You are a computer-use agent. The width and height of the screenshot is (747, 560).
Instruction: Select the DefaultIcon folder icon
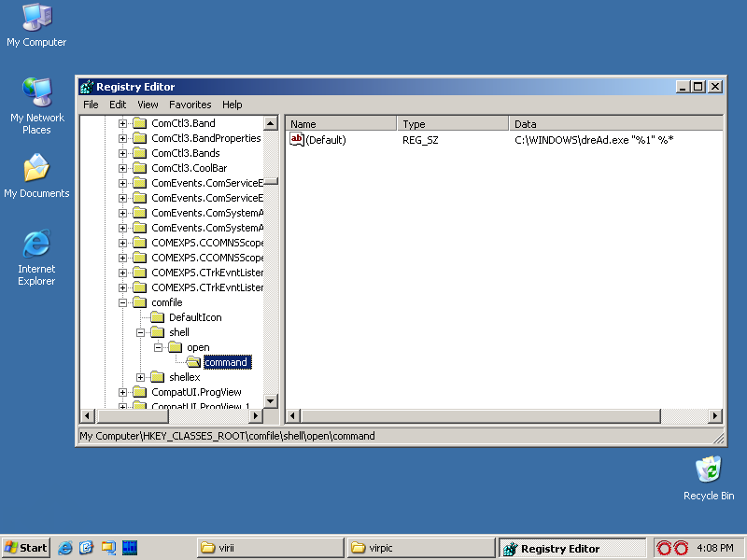[x=157, y=317]
